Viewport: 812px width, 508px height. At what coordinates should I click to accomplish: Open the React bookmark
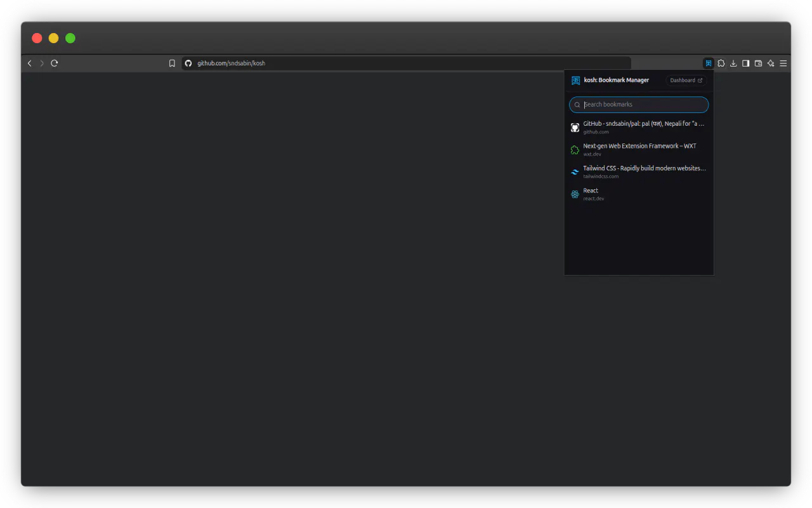click(x=639, y=194)
